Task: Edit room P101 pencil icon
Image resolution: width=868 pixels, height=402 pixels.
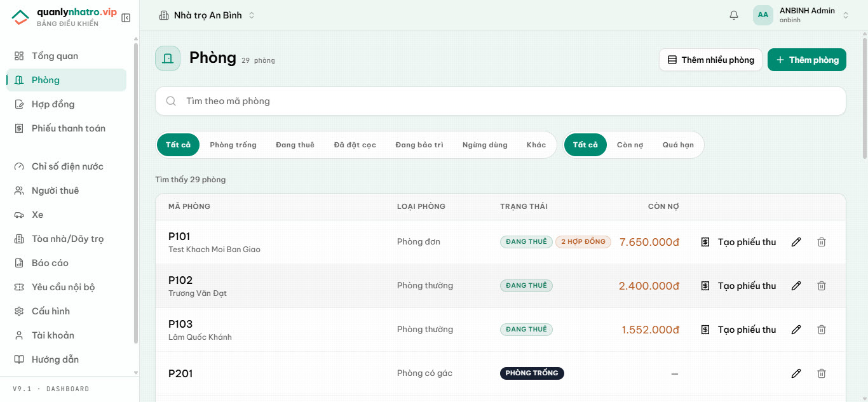Action: pyautogui.click(x=796, y=242)
